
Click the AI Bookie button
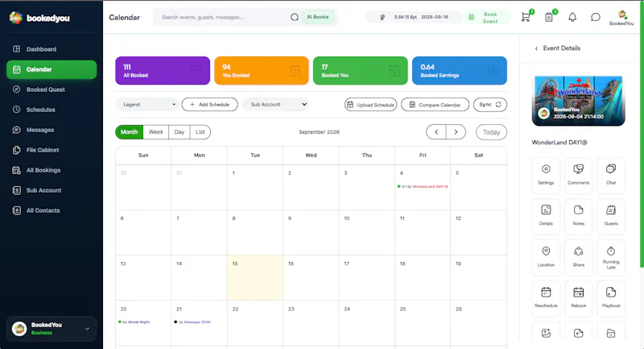click(x=317, y=17)
